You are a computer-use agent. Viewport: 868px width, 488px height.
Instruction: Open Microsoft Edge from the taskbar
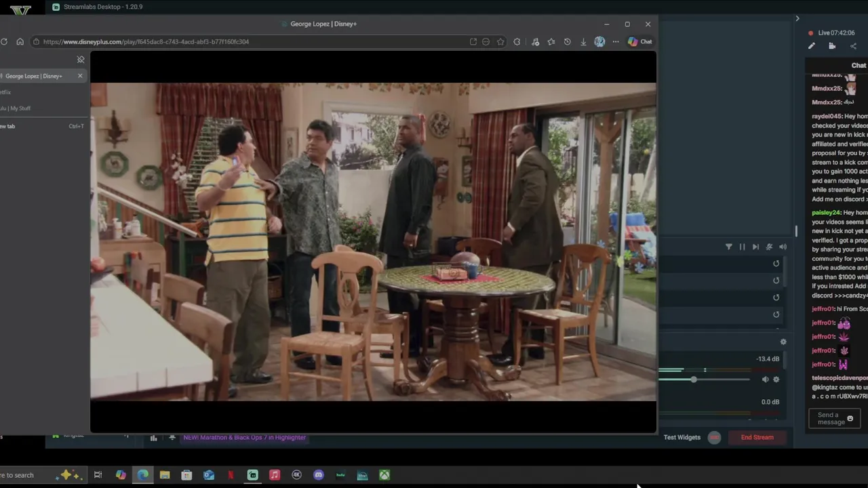pos(143,475)
